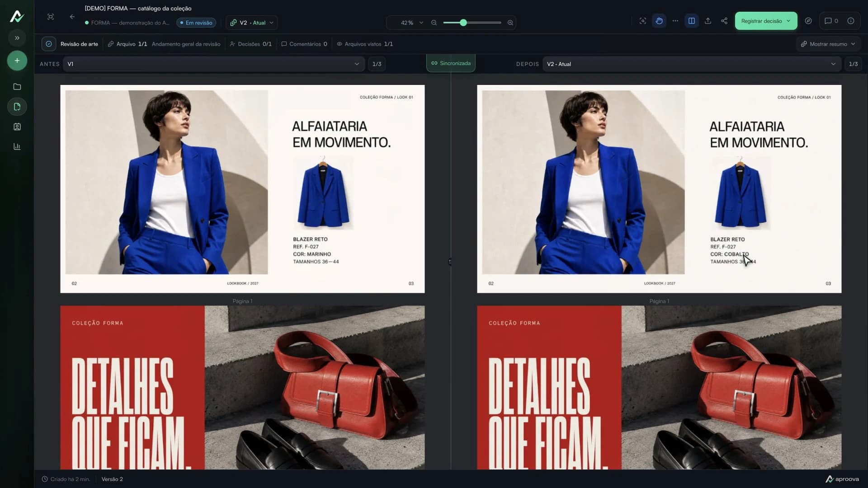Click 'COR: MARINHO' text in ANTES page
The width and height of the screenshot is (868, 488).
point(312,254)
